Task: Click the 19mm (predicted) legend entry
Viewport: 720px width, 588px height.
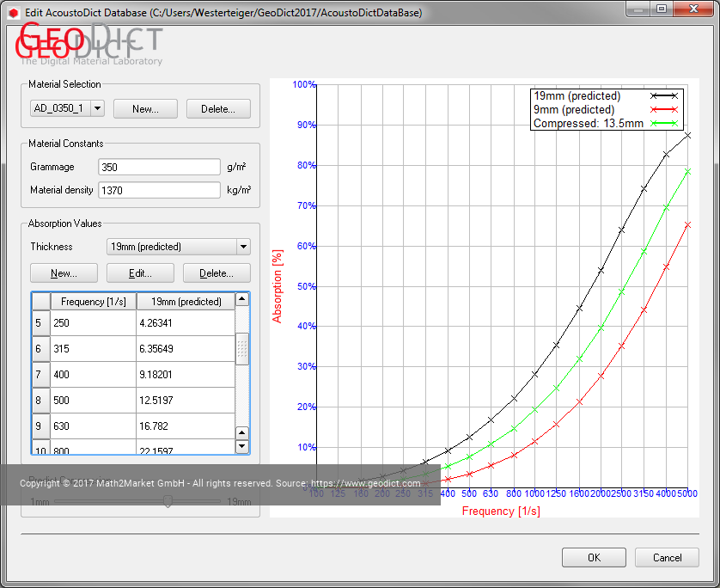Action: click(577, 96)
